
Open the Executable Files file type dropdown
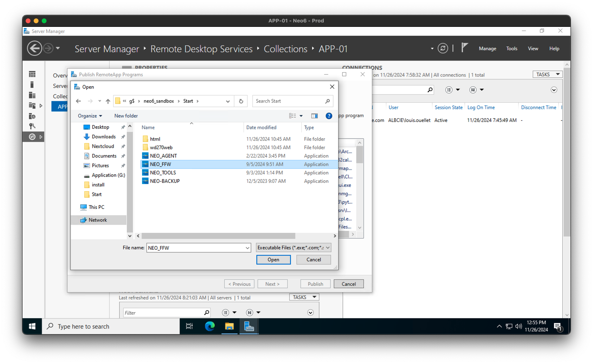point(293,247)
